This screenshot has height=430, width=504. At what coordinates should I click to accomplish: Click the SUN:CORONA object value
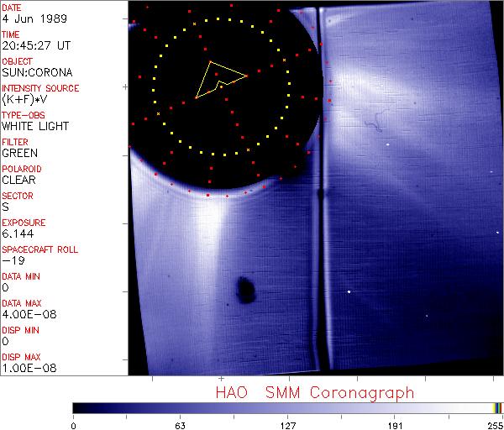click(x=30, y=72)
